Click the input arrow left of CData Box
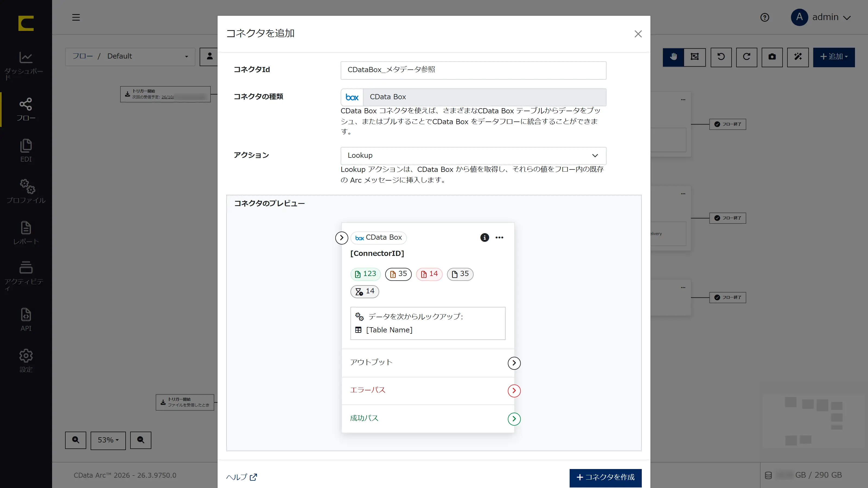Viewport: 868px width, 488px height. pyautogui.click(x=342, y=237)
